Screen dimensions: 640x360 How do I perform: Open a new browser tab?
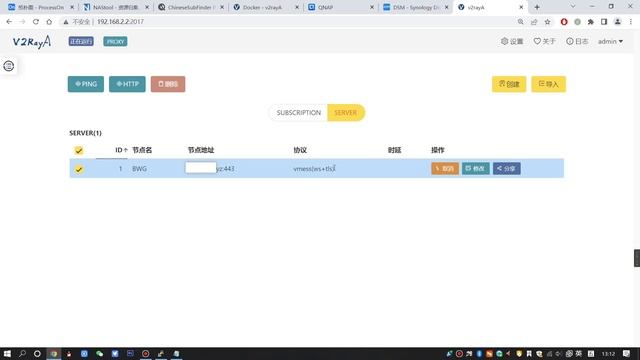537,7
